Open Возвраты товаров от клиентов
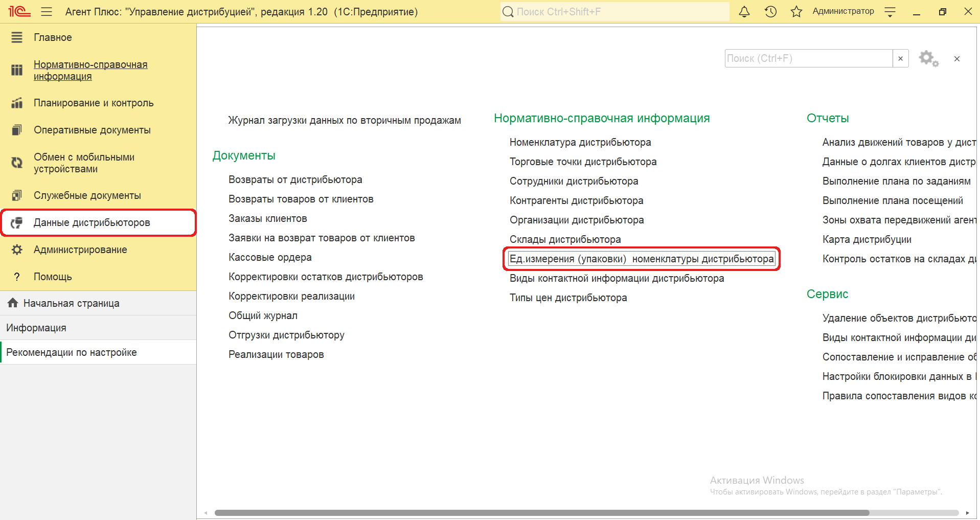The image size is (980, 520). coord(301,199)
